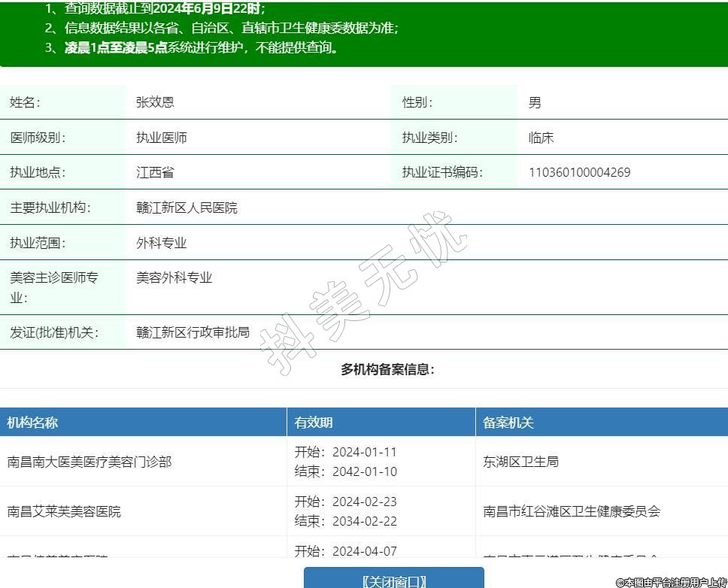Click the doctor name 张效恩
The height and width of the screenshot is (588, 728).
pos(155,102)
